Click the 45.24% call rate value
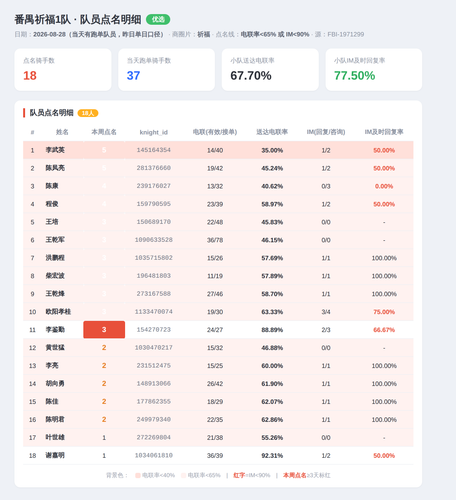456x500 pixels. pos(272,168)
